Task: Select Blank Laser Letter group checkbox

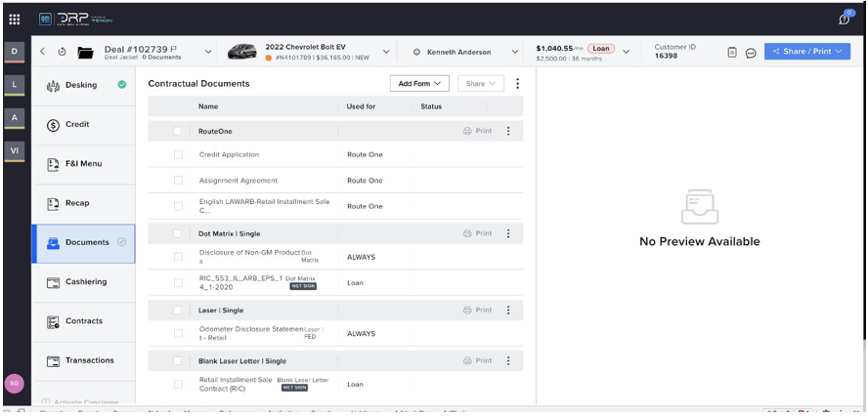Action: [177, 360]
